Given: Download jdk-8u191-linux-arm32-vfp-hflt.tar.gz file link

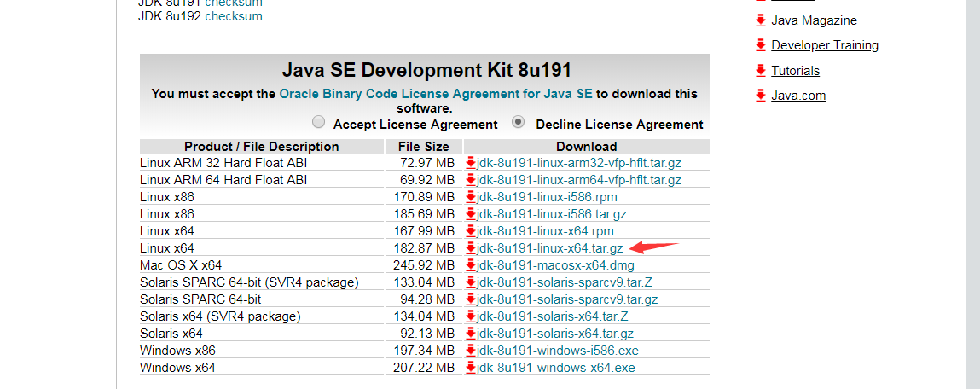Looking at the screenshot, I should 579,163.
